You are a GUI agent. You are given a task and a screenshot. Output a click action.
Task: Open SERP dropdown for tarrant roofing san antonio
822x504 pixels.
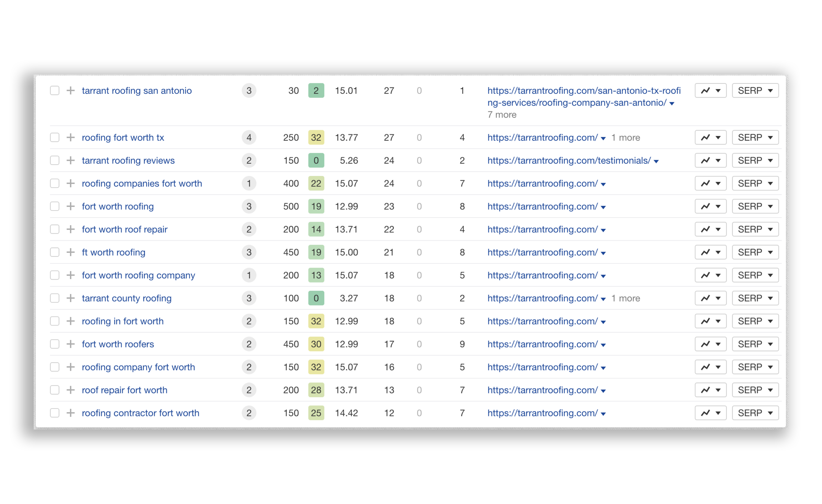(x=755, y=90)
